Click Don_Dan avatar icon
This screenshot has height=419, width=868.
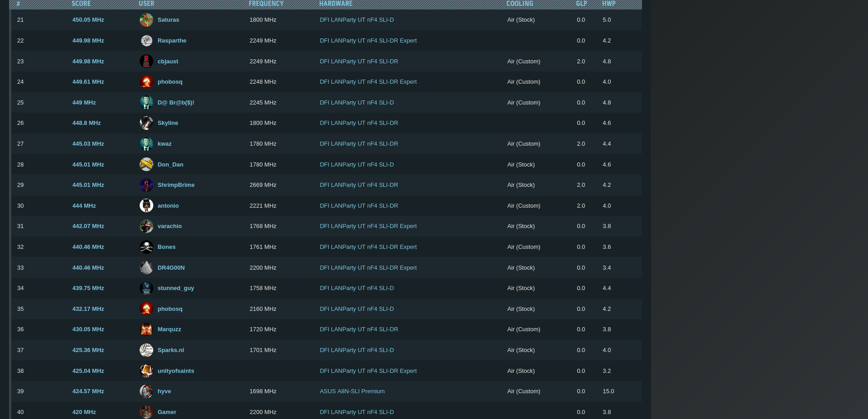pyautogui.click(x=146, y=164)
